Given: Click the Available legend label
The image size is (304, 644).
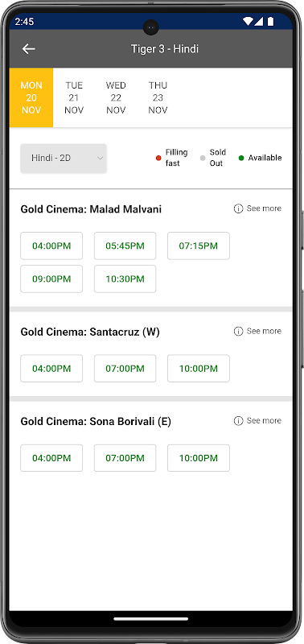Looking at the screenshot, I should click(x=265, y=158).
